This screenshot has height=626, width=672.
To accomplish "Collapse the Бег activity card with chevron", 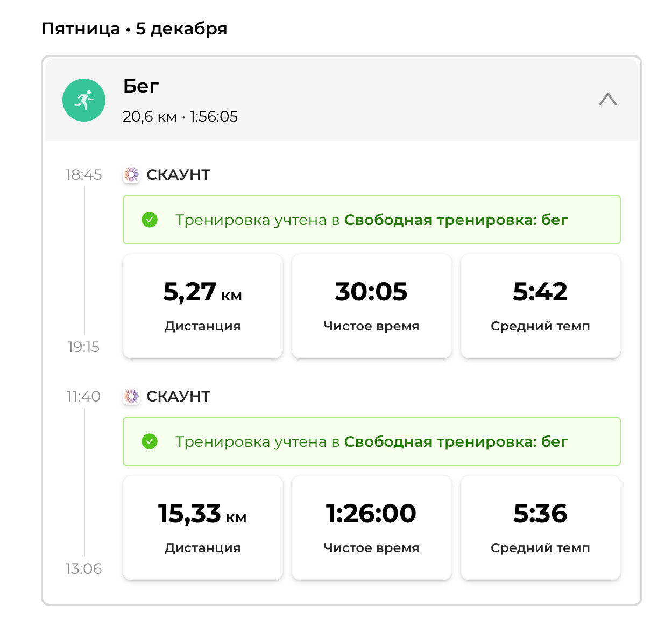I will [608, 100].
